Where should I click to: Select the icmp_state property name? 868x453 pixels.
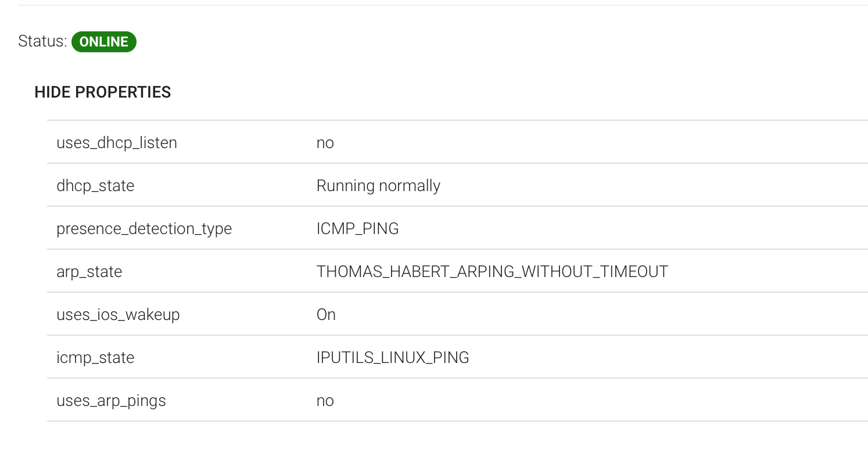[95, 358]
